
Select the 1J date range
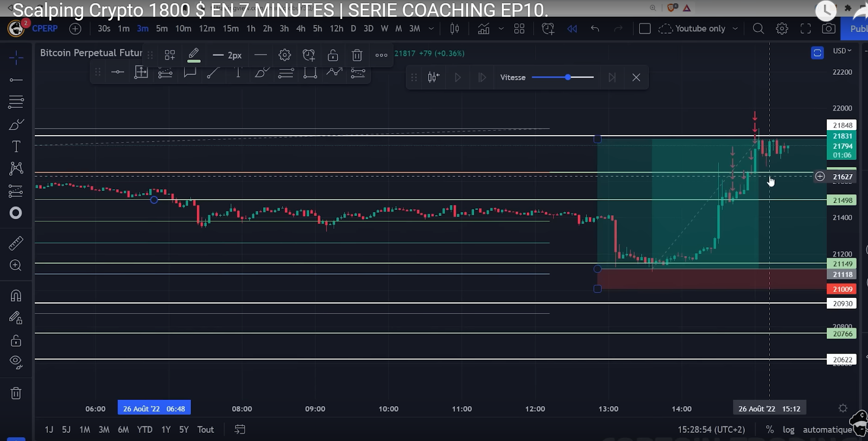coord(49,430)
